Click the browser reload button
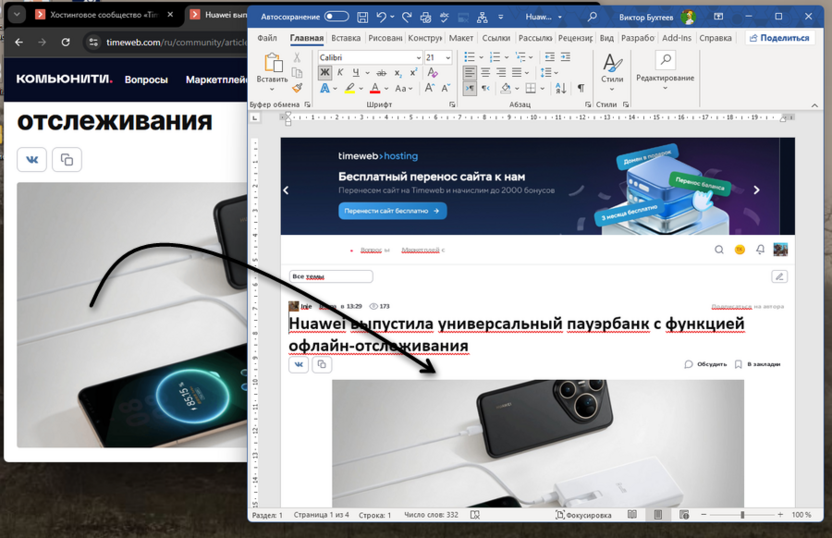Viewport: 832px width, 538px height. pos(65,42)
